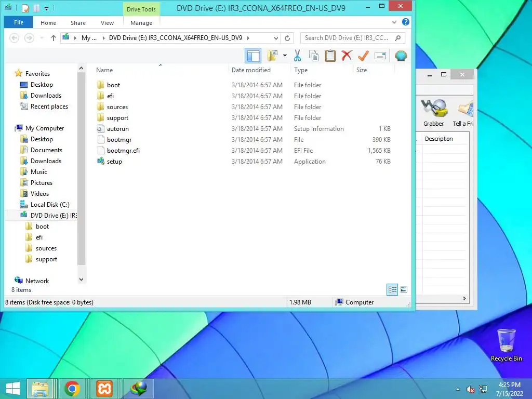Click the Up one level arrow
Viewport: 532px width, 399px height.
point(54,37)
